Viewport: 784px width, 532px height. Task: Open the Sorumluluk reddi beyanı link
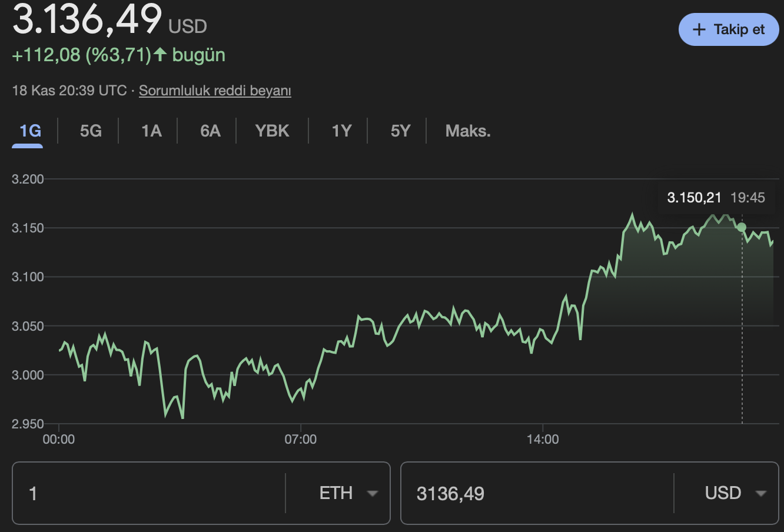[214, 91]
